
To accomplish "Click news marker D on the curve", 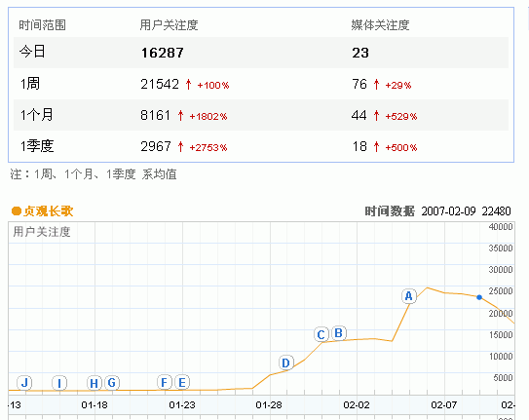I will pos(286,363).
